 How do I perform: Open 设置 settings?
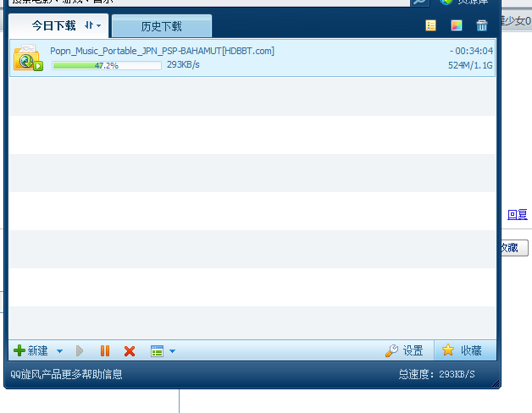(404, 350)
